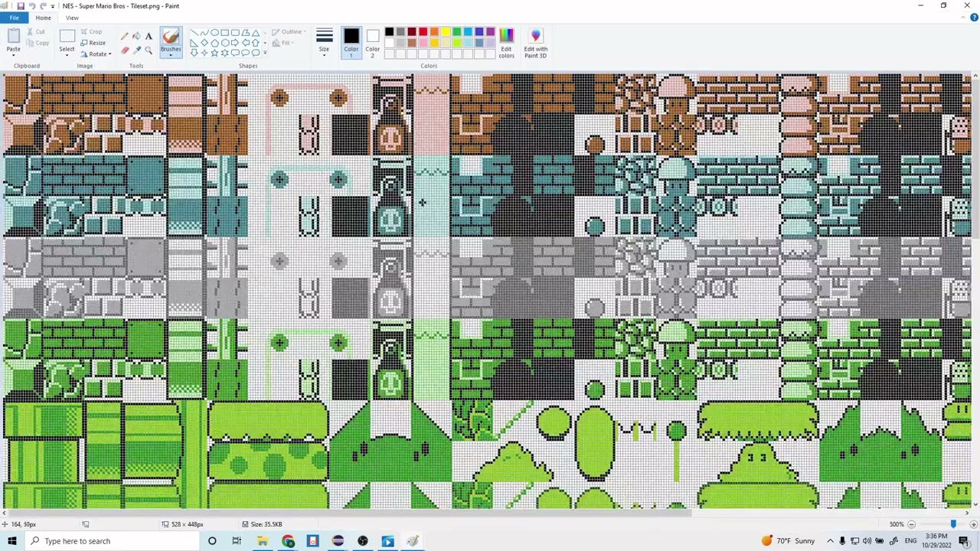980x551 pixels.
Task: Select the Eraser tool
Action: 124,51
